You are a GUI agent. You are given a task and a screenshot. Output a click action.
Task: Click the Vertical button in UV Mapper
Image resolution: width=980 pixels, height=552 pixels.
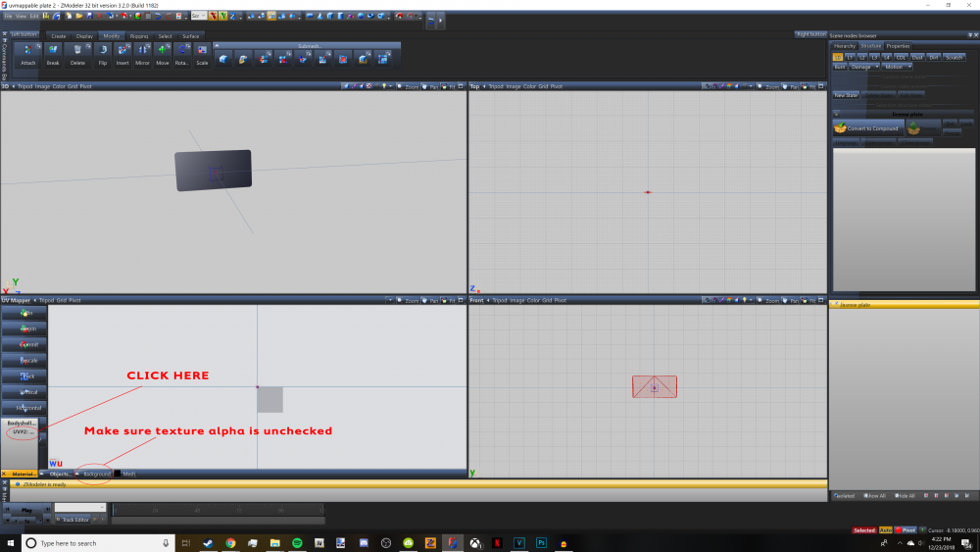[x=24, y=392]
